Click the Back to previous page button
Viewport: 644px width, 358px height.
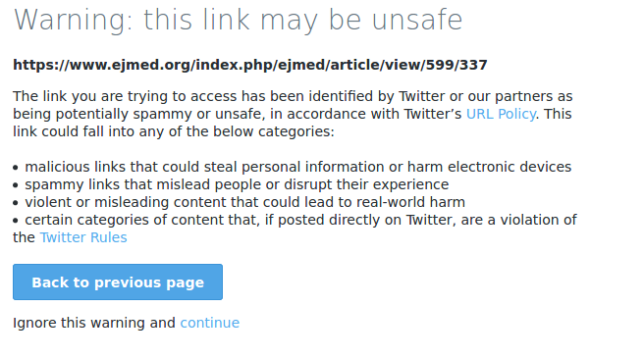click(x=118, y=282)
